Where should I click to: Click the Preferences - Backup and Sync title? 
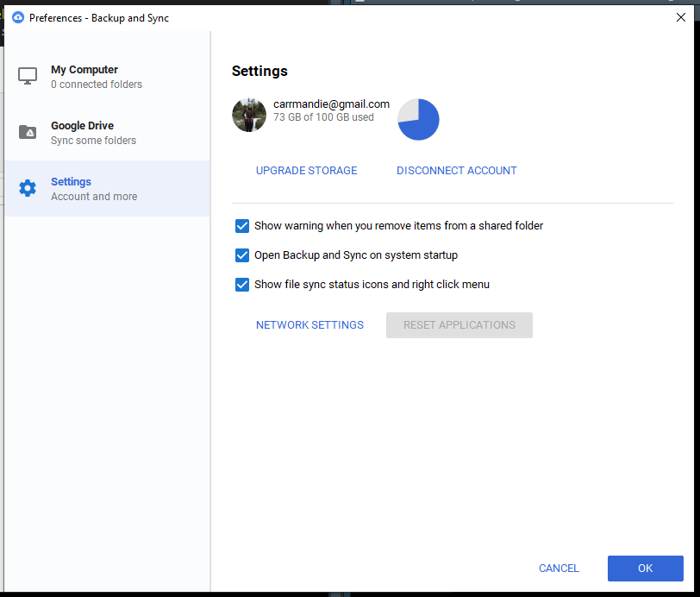(99, 18)
